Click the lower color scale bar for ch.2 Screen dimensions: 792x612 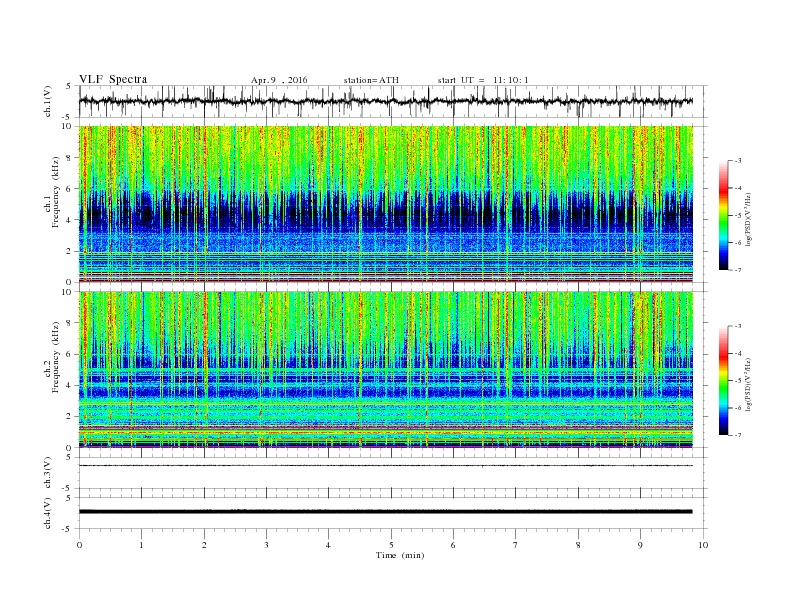point(723,381)
